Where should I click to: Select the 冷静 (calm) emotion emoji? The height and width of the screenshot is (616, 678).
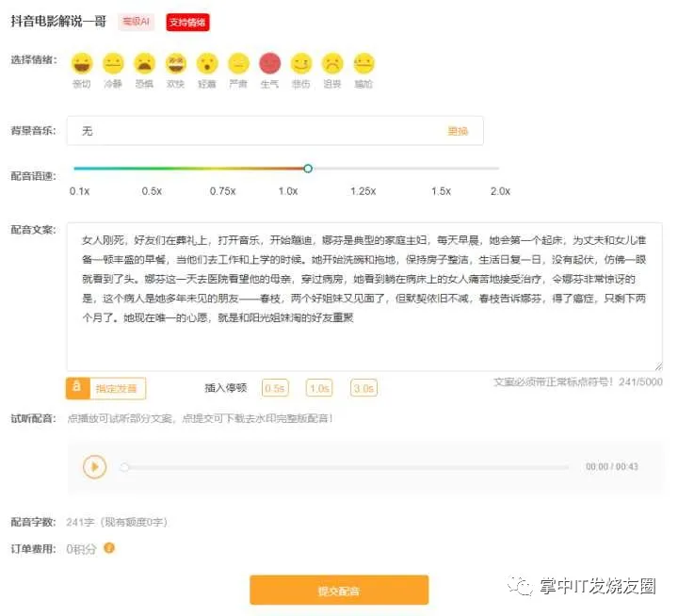[x=114, y=64]
